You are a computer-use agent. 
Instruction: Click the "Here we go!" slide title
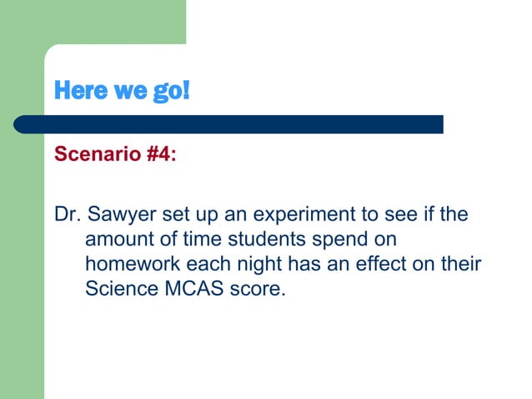pos(122,91)
